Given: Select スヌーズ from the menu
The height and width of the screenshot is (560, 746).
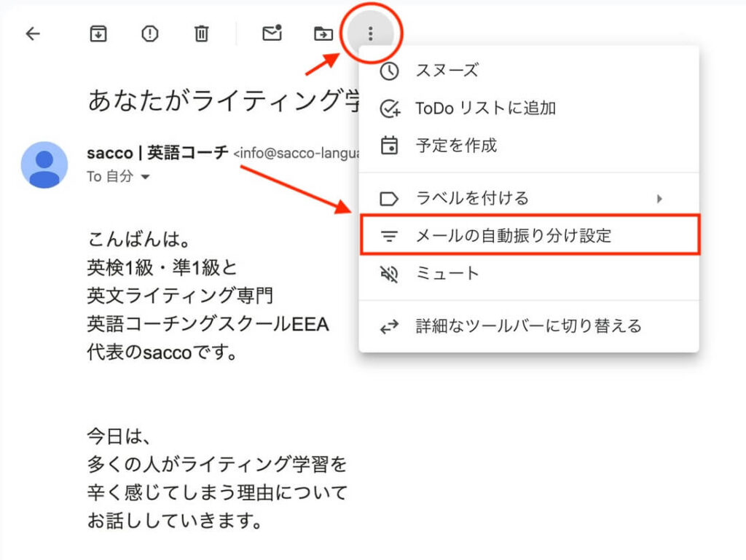Looking at the screenshot, I should coord(447,71).
